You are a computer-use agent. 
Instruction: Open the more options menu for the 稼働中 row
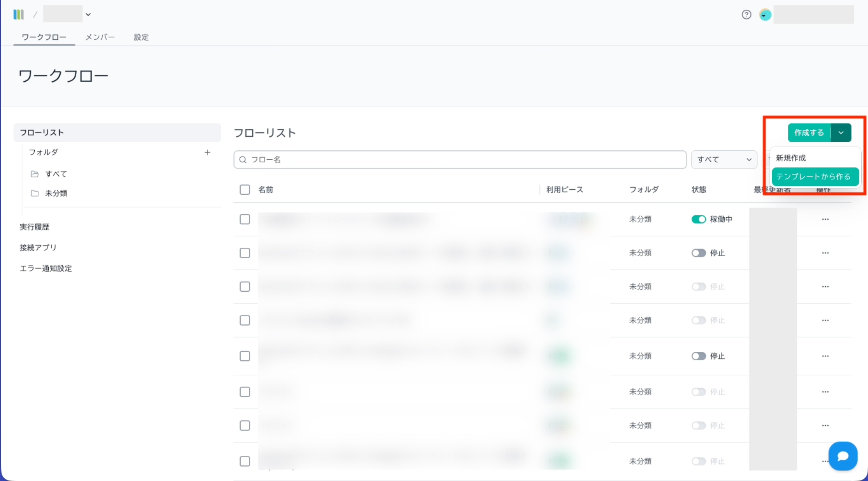pyautogui.click(x=825, y=219)
